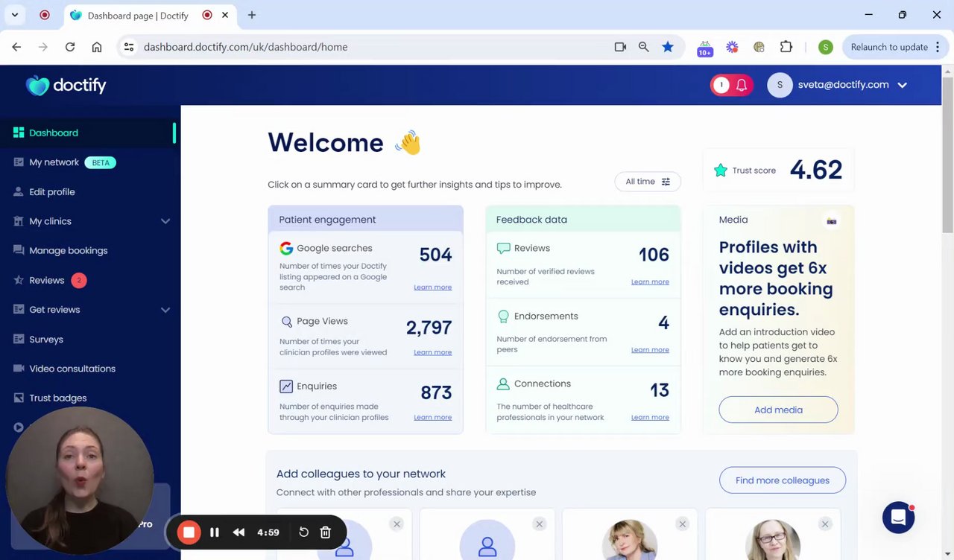Dismiss the second colleague suggestion card
Screen dimensions: 954x560
(540, 524)
